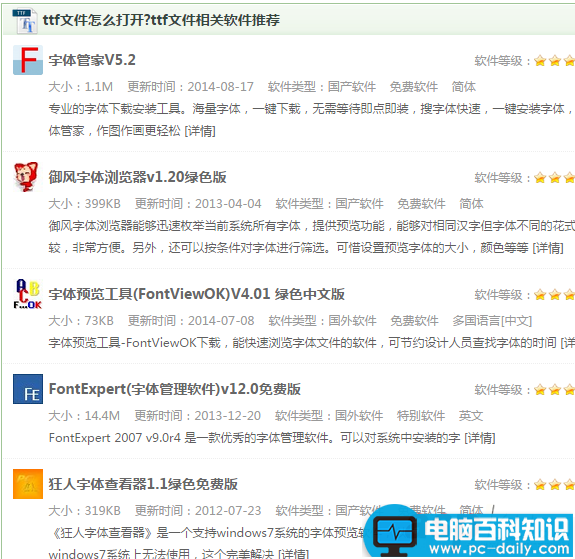Click second star rating of 字体管家
The width and height of the screenshot is (575, 559).
click(555, 61)
